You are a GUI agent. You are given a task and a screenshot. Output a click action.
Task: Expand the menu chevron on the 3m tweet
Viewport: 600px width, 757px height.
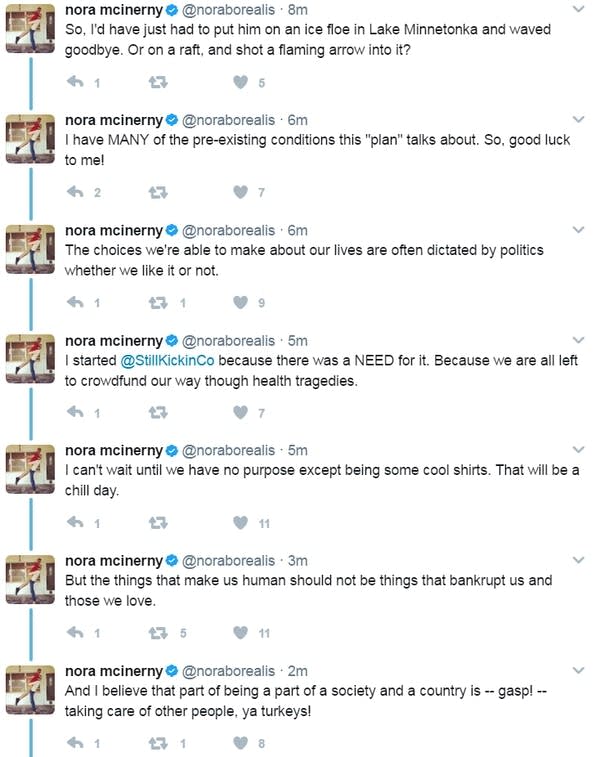click(578, 560)
